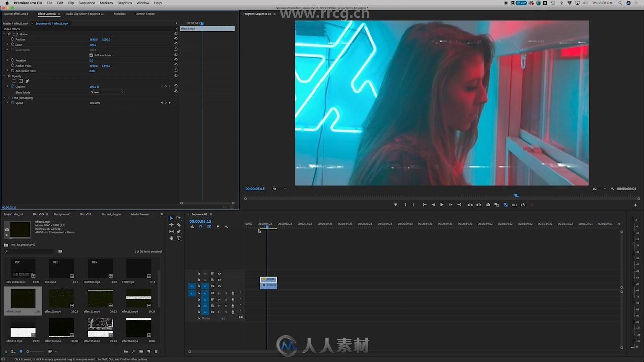The height and width of the screenshot is (362, 644).
Task: Select the Razor tool
Action: click(x=178, y=225)
